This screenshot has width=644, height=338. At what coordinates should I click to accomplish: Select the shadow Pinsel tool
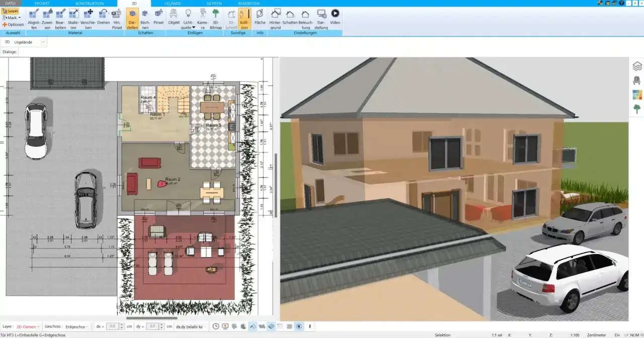(158, 17)
